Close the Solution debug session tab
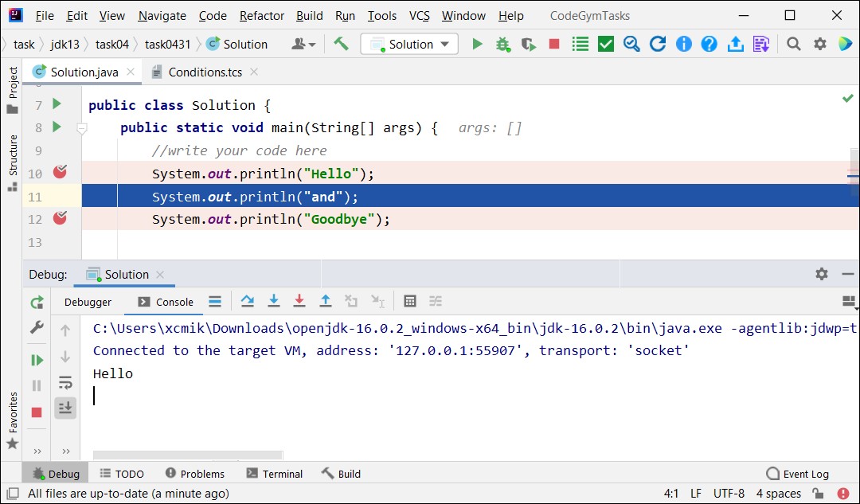860x504 pixels. pyautogui.click(x=160, y=274)
